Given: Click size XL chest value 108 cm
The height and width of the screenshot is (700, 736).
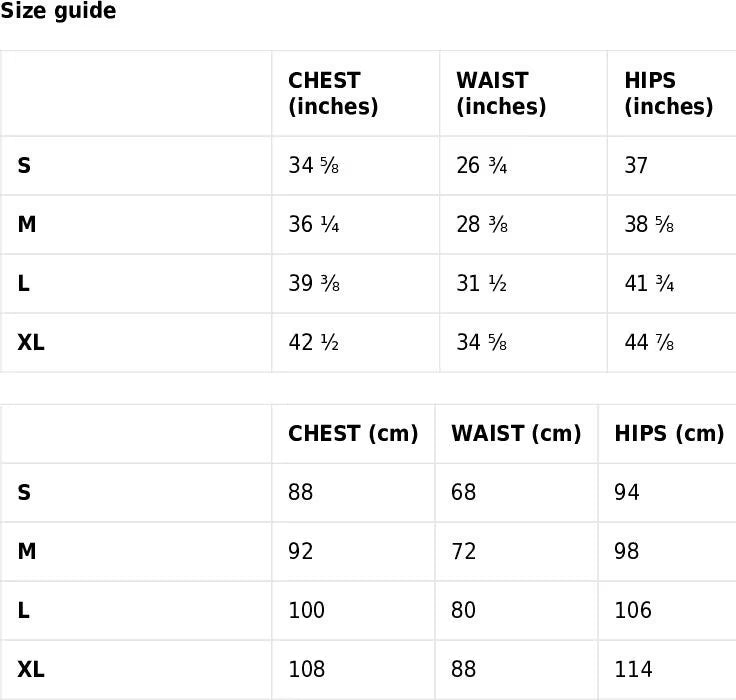Looking at the screenshot, I should [306, 670].
